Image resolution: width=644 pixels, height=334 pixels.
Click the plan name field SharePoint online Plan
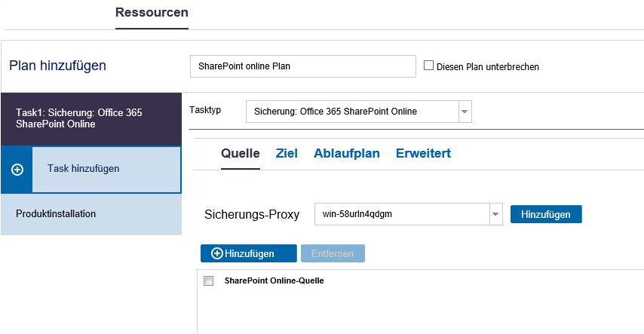(303, 66)
